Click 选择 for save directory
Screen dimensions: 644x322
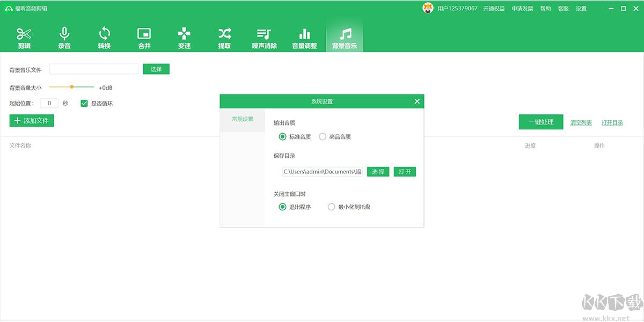[378, 172]
